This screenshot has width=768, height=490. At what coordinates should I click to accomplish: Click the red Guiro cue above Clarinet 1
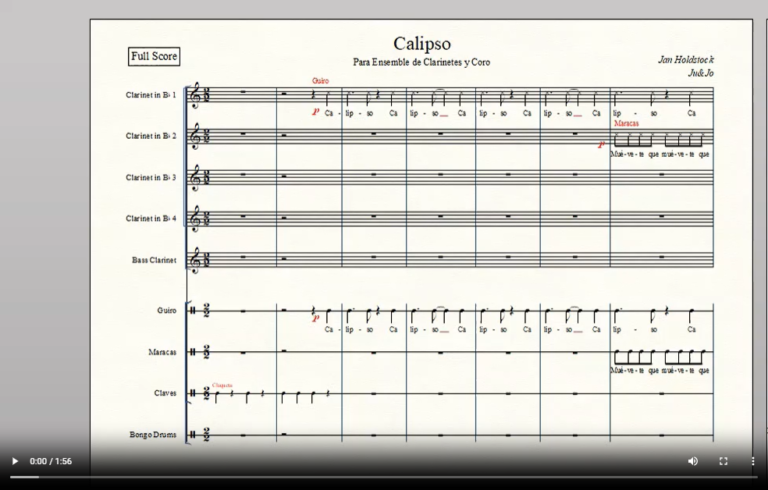(320, 81)
